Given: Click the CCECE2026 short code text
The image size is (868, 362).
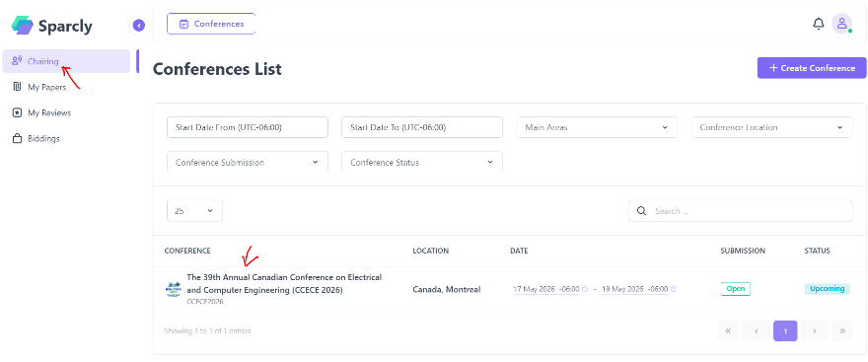Looking at the screenshot, I should [205, 302].
